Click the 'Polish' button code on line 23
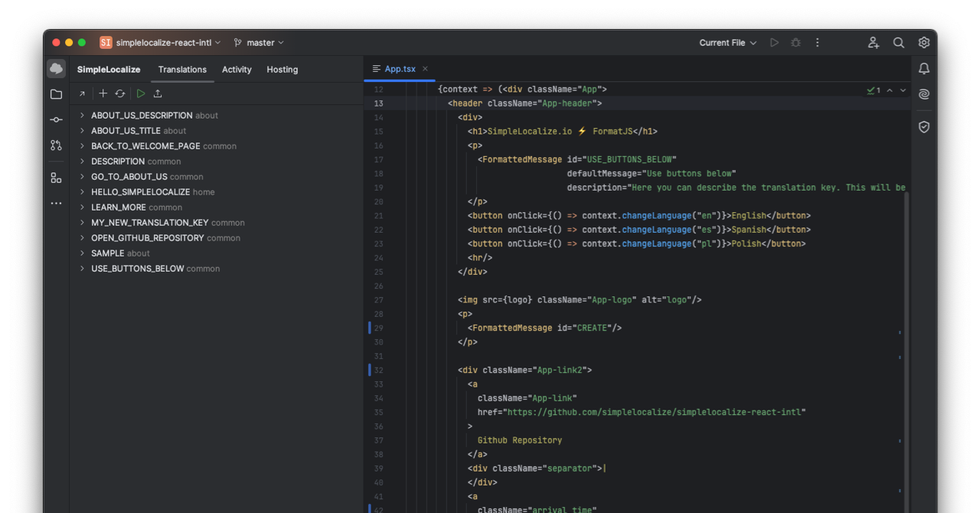The height and width of the screenshot is (513, 980). tap(637, 243)
